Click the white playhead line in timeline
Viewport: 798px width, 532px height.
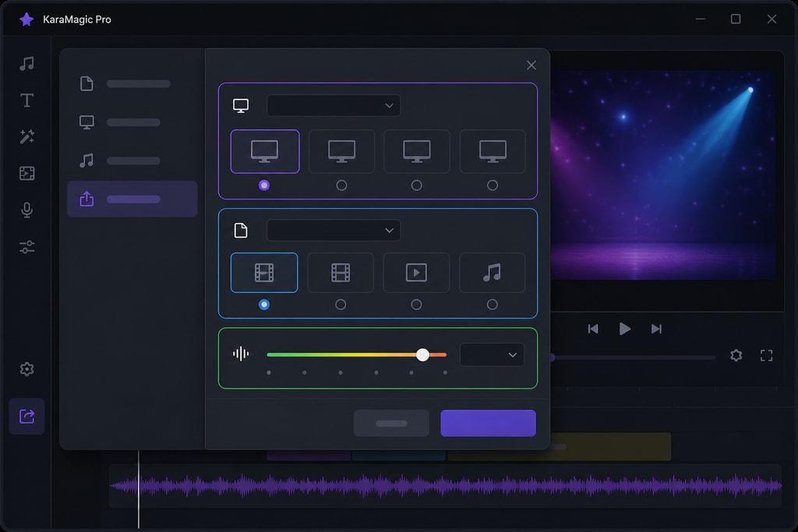pos(139,489)
